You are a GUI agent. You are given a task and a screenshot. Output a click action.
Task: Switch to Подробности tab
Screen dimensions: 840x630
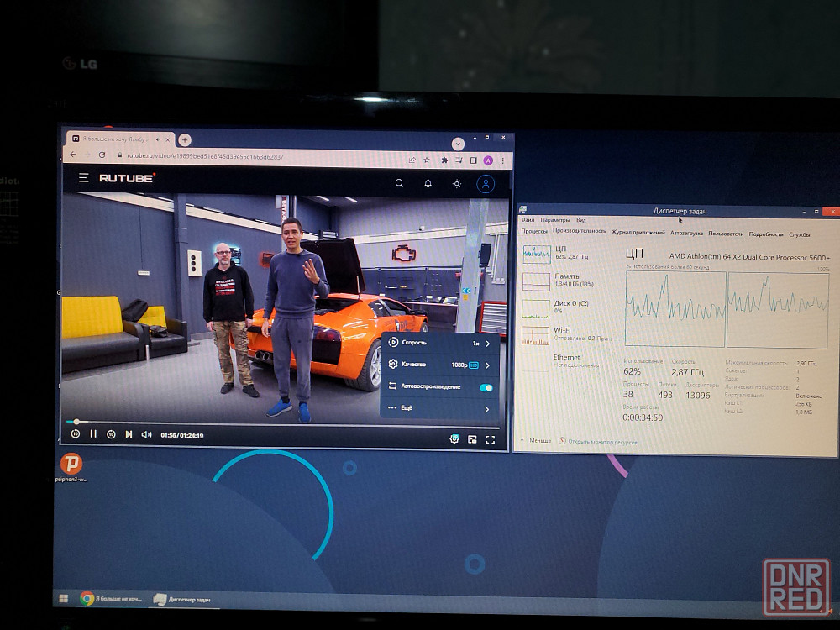[x=766, y=234]
